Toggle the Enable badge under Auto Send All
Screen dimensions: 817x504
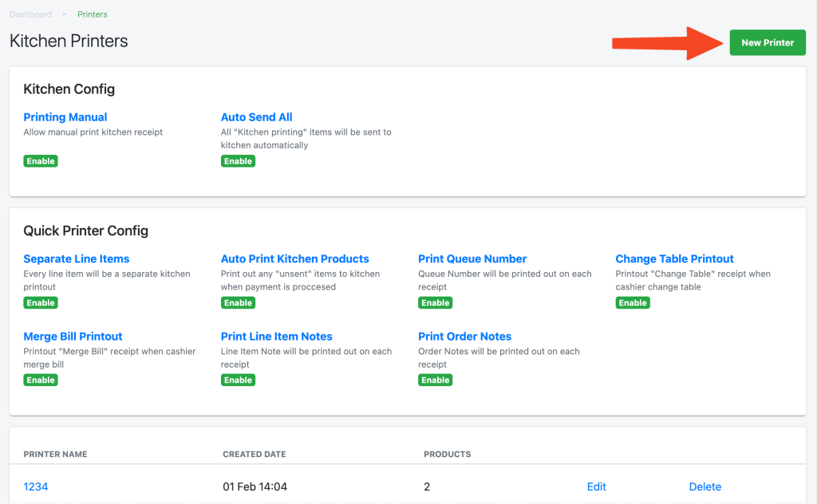click(238, 161)
